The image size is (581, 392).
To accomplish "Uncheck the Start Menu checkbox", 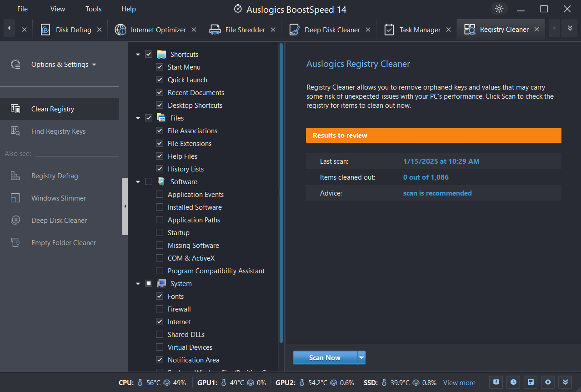I will 160,67.
